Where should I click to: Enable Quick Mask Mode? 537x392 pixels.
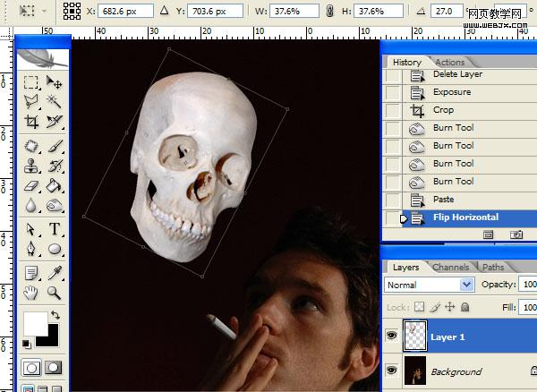pyautogui.click(x=54, y=368)
